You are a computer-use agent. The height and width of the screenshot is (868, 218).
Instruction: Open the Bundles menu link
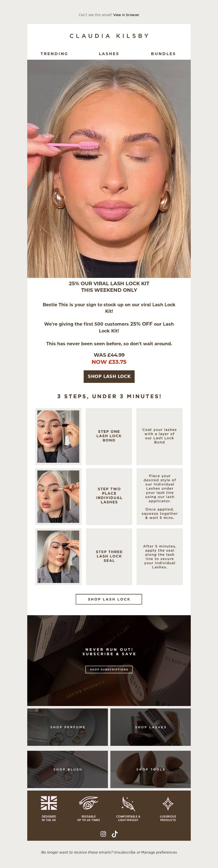pos(163,53)
